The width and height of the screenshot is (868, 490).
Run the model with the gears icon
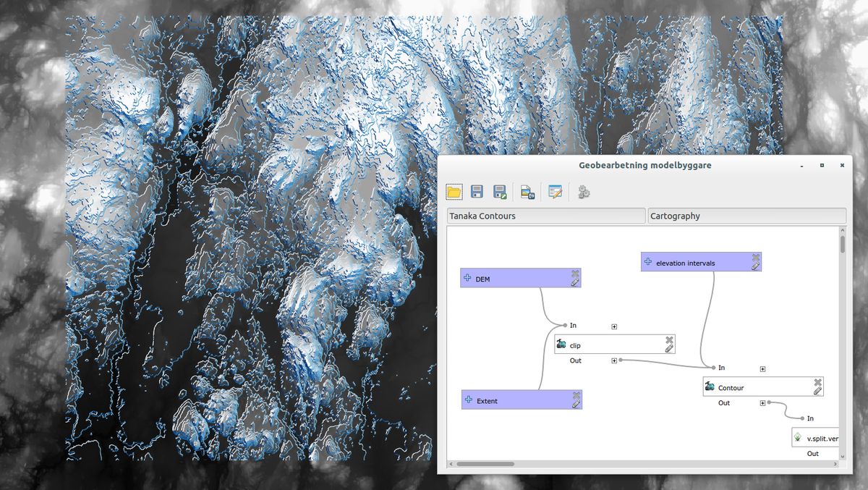(x=584, y=192)
